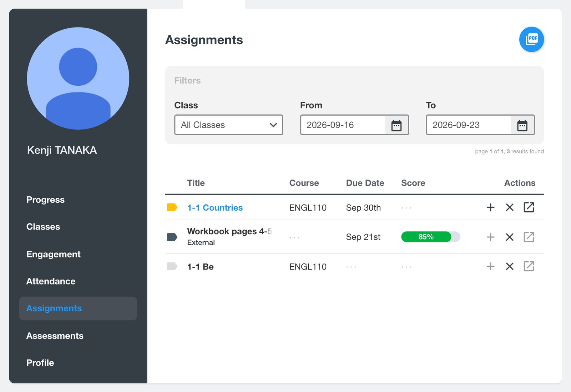Navigate to Engagement in the sidebar
571x392 pixels.
[54, 254]
